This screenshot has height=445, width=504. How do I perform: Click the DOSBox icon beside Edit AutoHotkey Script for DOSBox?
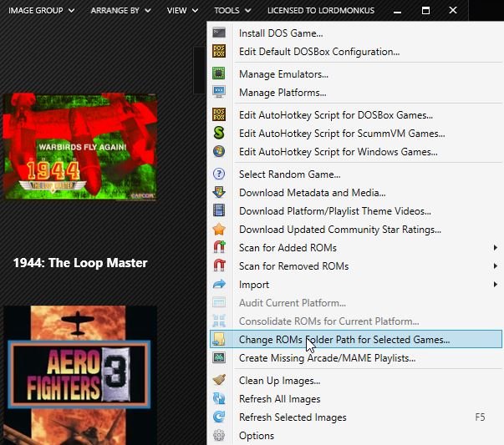coord(219,114)
